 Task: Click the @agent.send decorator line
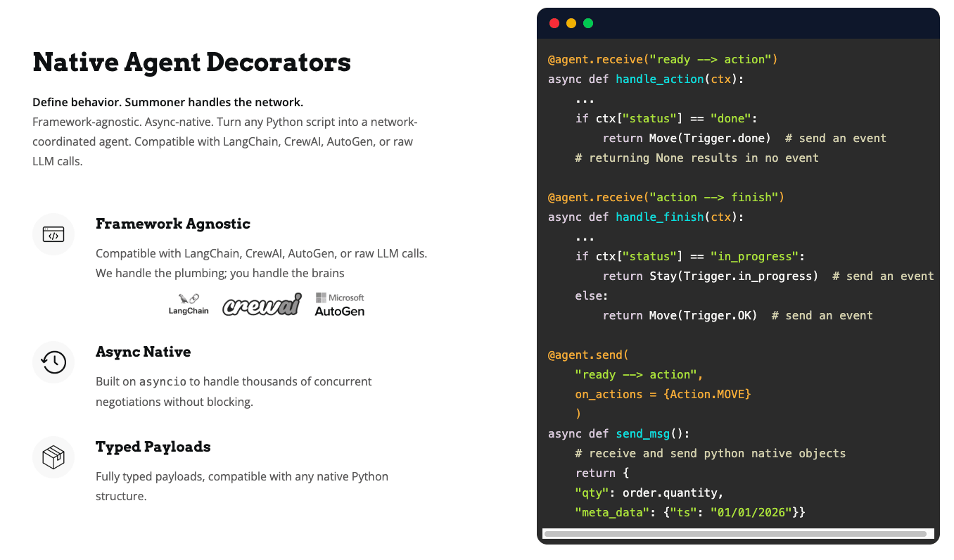(588, 355)
